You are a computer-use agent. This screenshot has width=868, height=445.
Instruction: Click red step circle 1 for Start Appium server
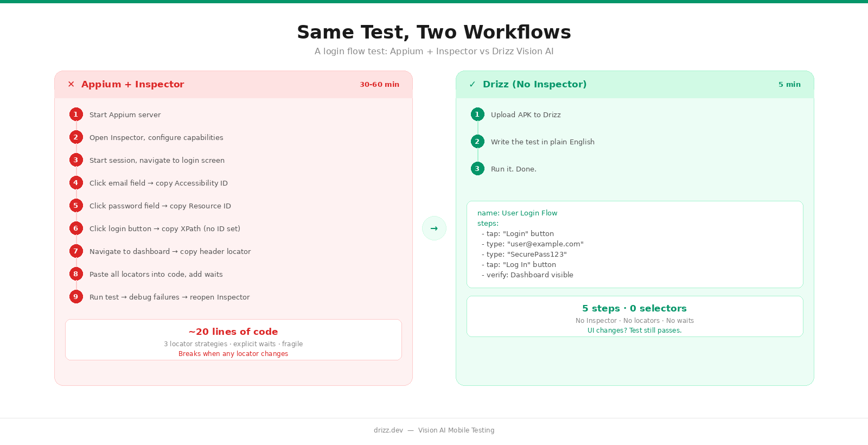76,115
